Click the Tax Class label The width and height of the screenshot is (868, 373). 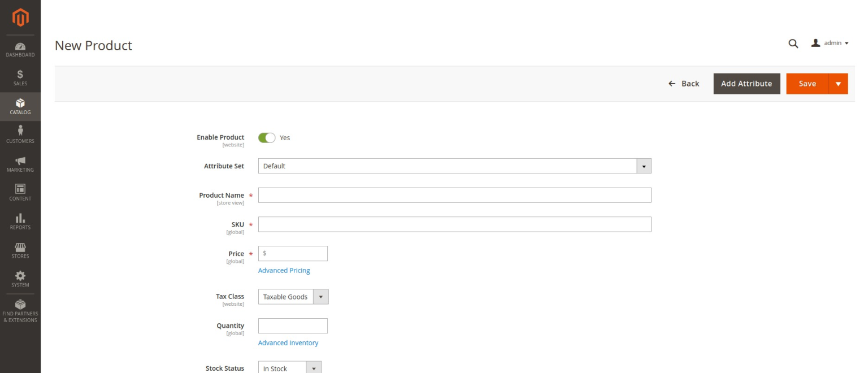coord(230,296)
